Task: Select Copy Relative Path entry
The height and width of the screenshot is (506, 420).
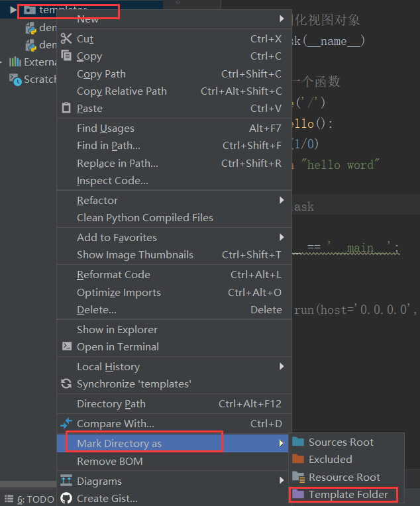Action: (174, 91)
